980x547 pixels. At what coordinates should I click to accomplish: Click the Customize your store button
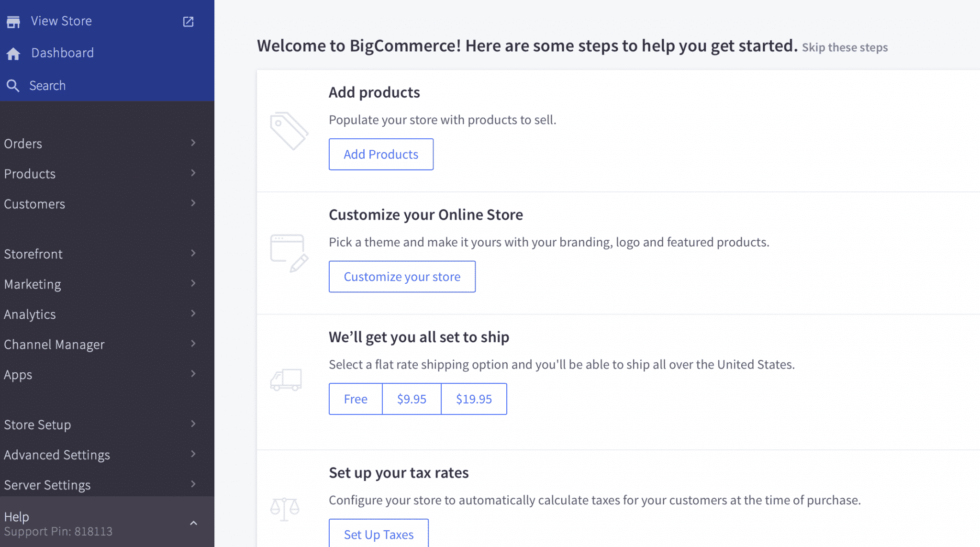coord(402,277)
